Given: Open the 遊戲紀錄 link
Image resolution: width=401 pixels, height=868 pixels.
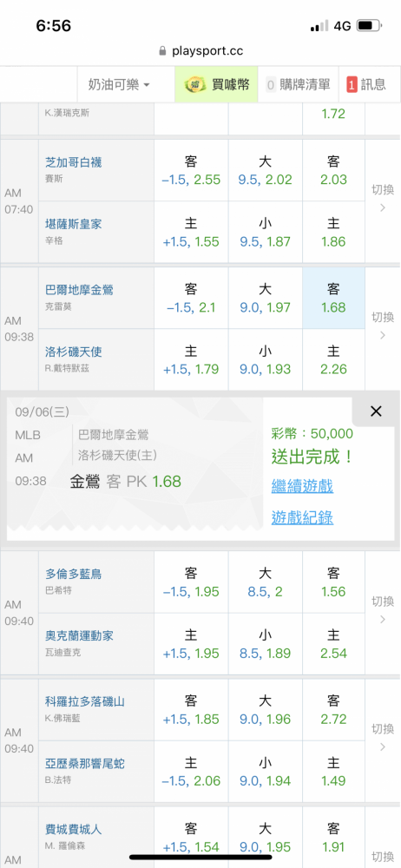Looking at the screenshot, I should tap(302, 517).
